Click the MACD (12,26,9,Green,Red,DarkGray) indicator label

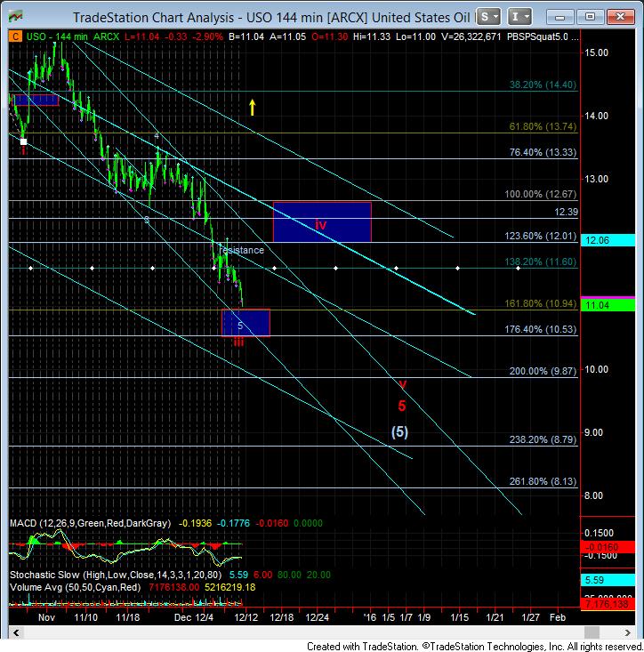(90, 523)
